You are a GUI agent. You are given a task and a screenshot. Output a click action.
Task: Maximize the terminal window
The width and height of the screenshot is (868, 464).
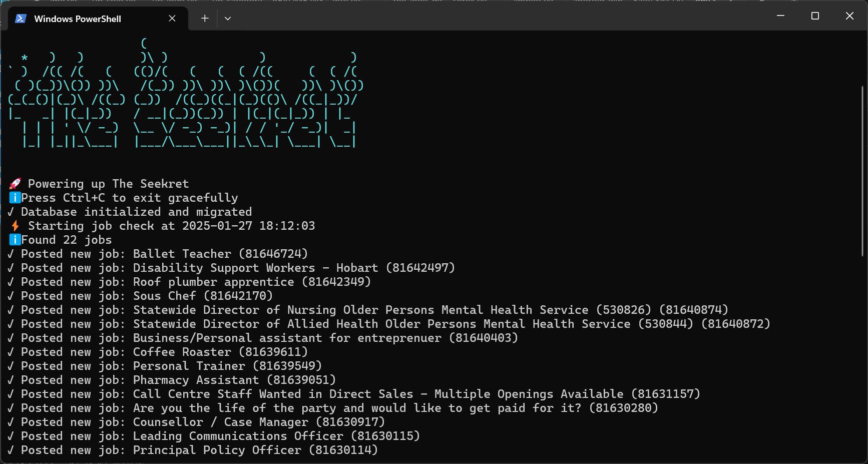[x=815, y=16]
